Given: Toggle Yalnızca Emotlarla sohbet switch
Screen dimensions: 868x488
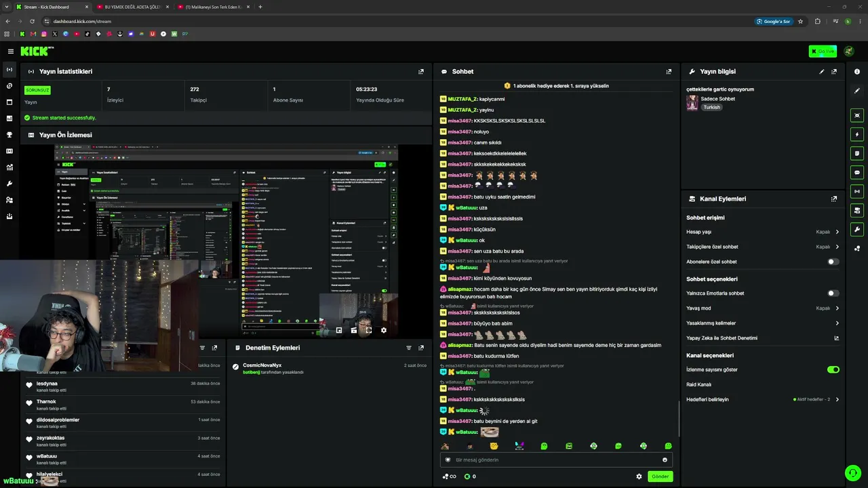Looking at the screenshot, I should [x=833, y=293].
